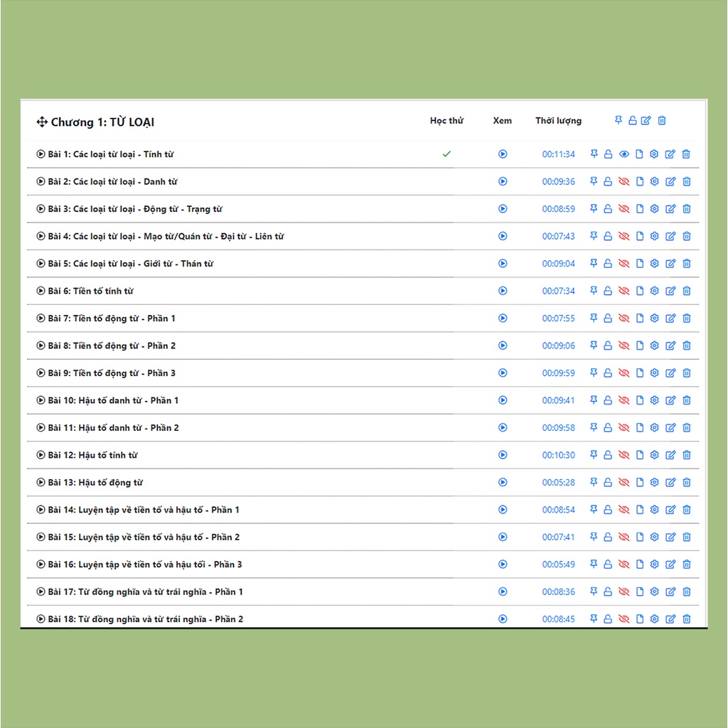Toggle the trial checkmark for Bài 1

(x=446, y=154)
